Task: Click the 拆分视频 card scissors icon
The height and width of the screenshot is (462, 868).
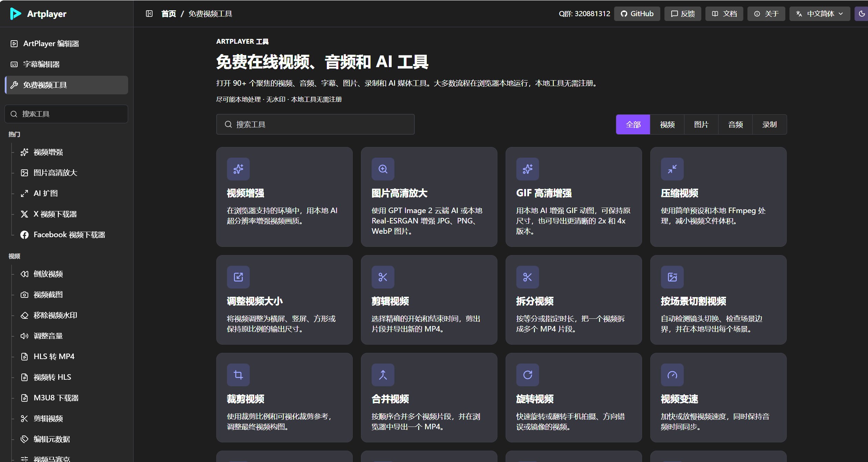Action: tap(528, 277)
